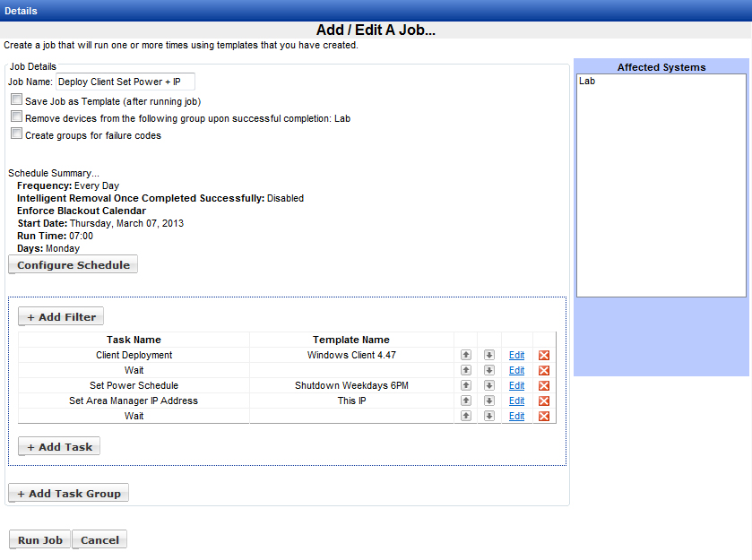
Task: Cancel the job editing
Action: coord(99,540)
